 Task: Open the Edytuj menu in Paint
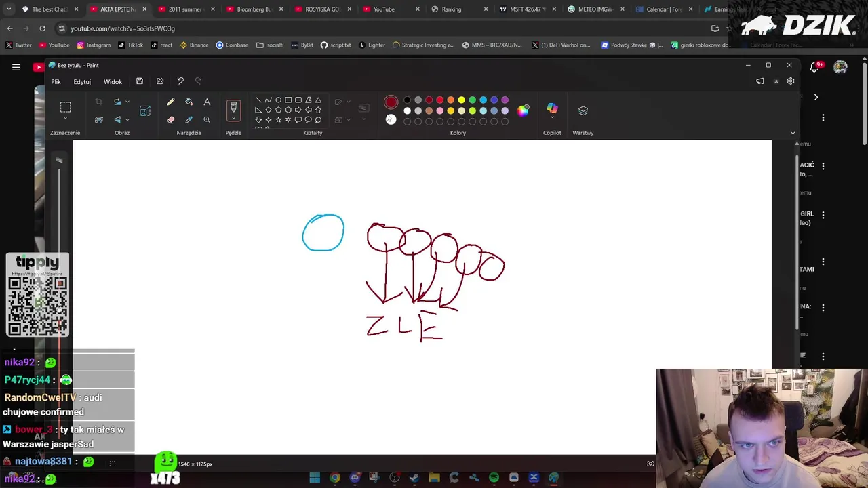(x=82, y=81)
